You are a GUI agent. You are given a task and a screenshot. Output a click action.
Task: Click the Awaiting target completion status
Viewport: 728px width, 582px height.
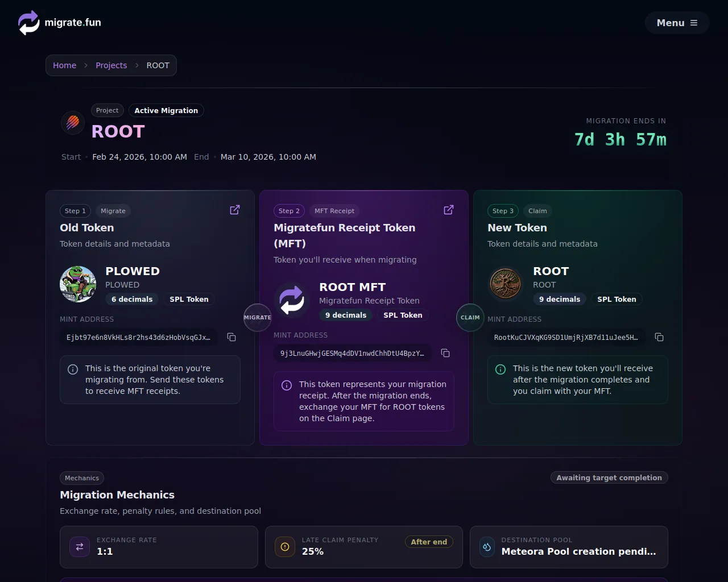click(609, 478)
